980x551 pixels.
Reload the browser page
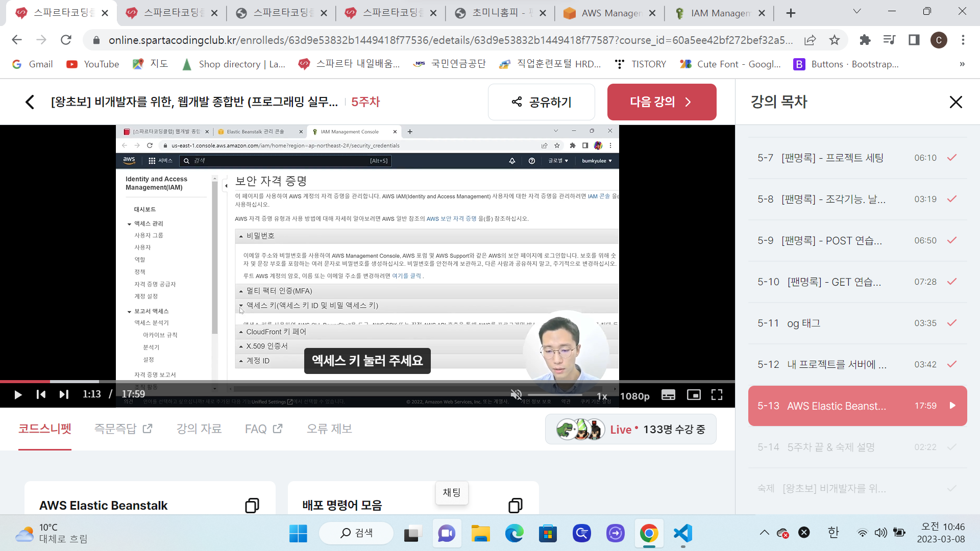pos(66,40)
